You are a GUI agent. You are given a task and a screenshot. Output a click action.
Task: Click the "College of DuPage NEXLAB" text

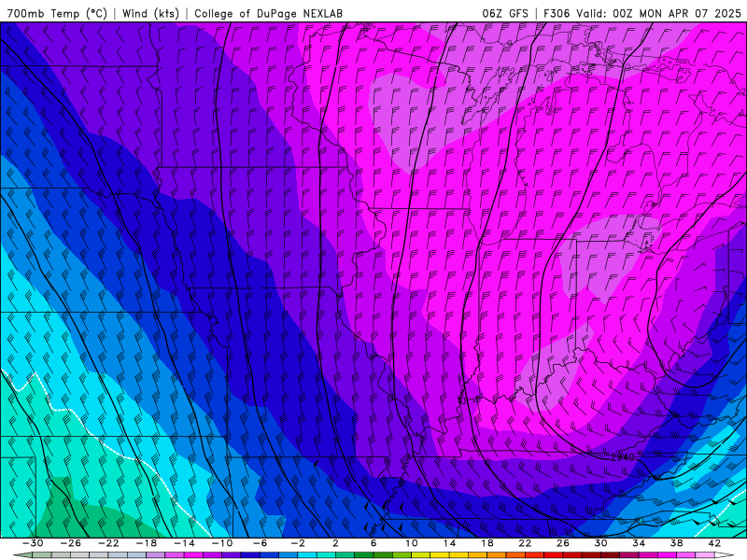(x=268, y=14)
